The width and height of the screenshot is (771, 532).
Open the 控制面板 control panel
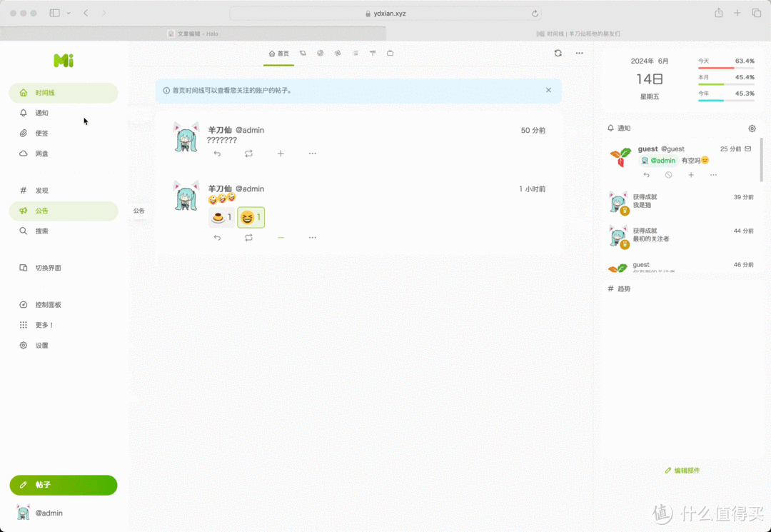coord(48,304)
